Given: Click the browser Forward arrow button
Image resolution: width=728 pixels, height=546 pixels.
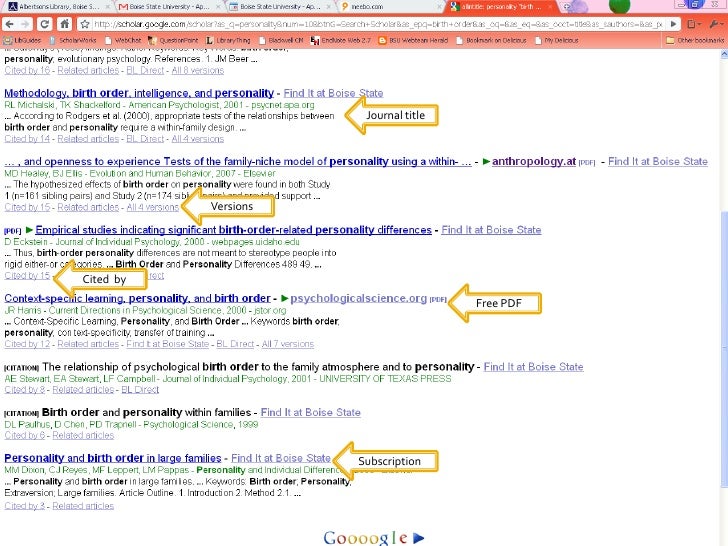Looking at the screenshot, I should pos(25,24).
